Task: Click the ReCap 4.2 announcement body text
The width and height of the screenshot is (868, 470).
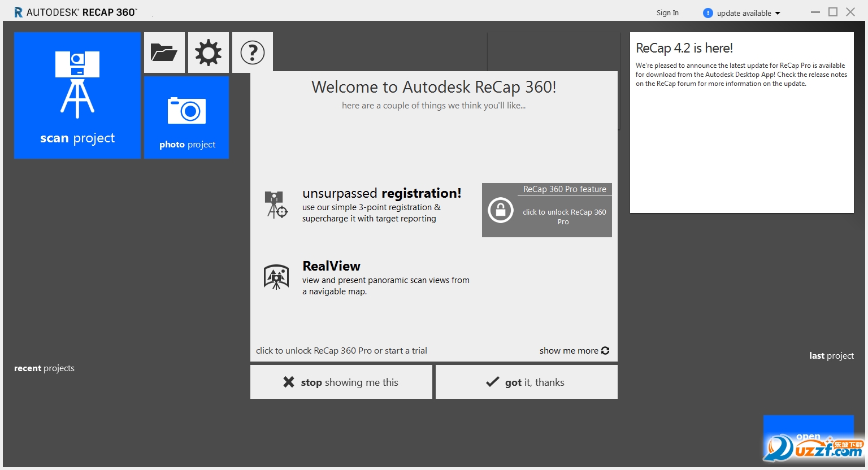Action: coord(741,75)
